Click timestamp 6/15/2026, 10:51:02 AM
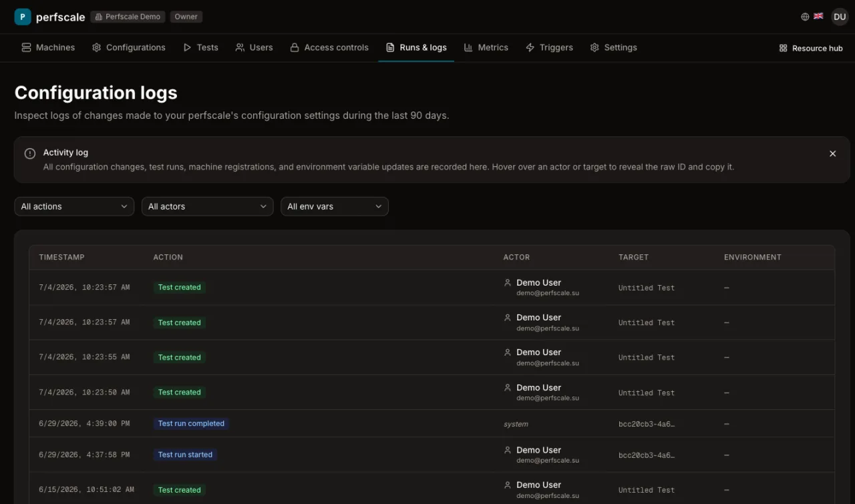 86,489
